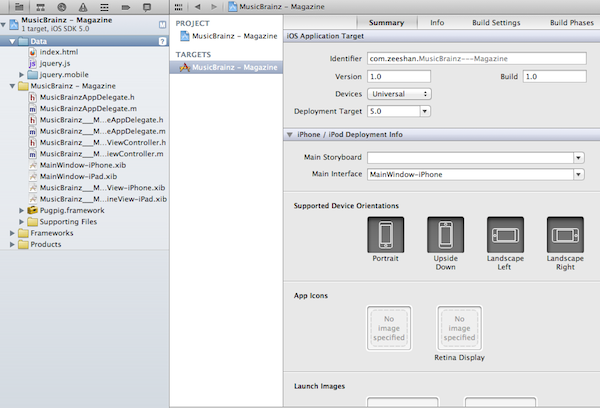Screen dimensions: 600x408
Task: Click the related files grid icon
Action: (178, 7)
